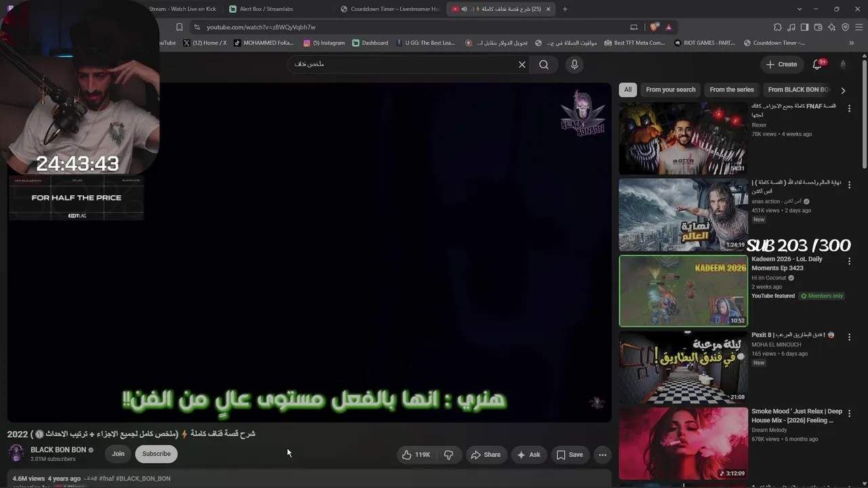
Task: Open the Smoke Mood Just Relax title
Action: [797, 415]
